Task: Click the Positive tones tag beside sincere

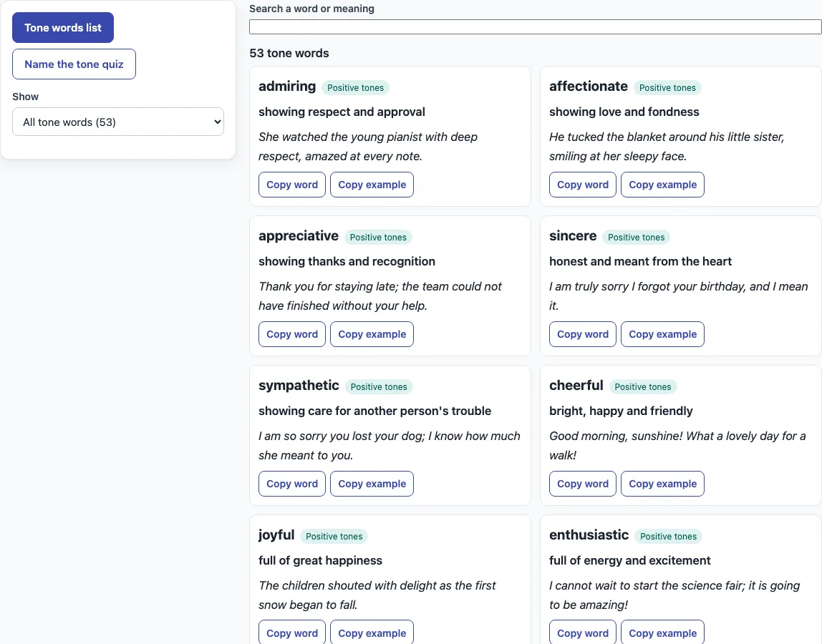Action: click(636, 238)
